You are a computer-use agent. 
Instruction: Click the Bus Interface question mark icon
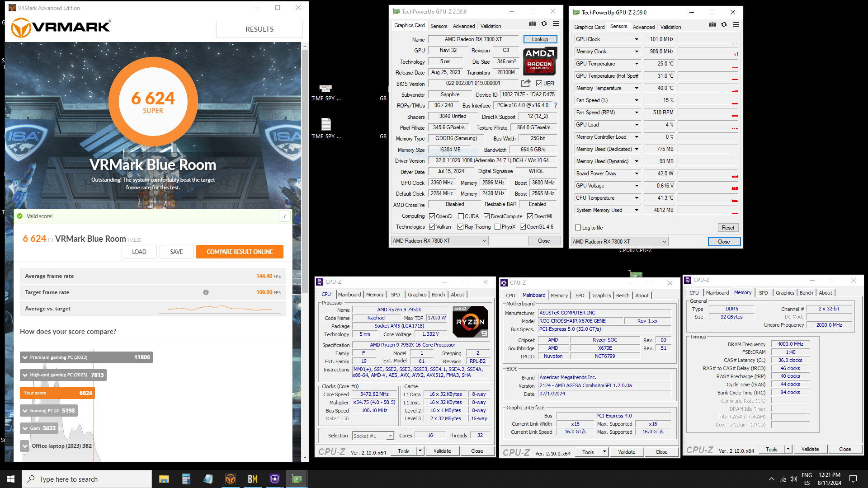click(x=556, y=105)
